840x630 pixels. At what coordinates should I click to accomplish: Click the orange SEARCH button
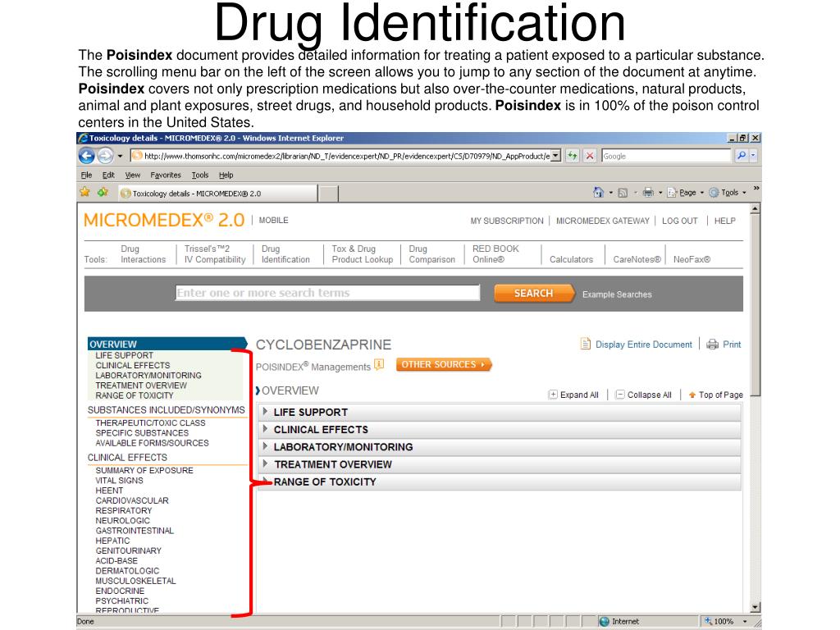(533, 293)
